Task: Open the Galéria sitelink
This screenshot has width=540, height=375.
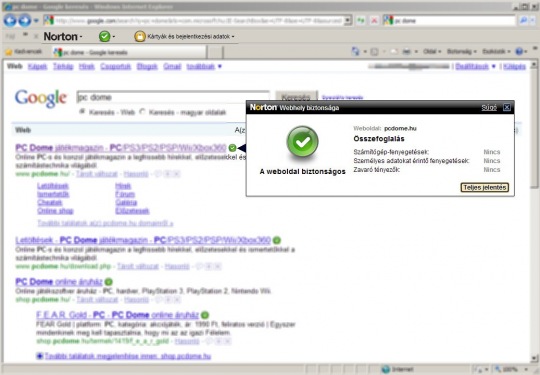Action: tap(126, 202)
